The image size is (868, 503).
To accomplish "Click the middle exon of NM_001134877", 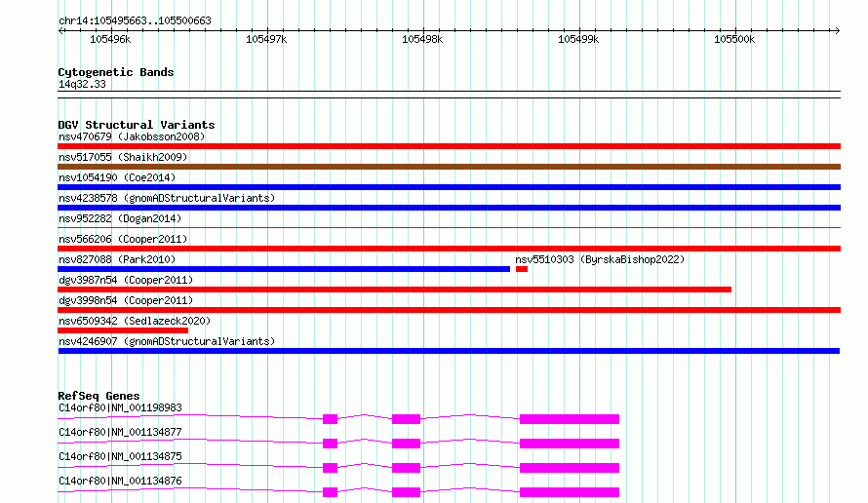I will (x=407, y=444).
